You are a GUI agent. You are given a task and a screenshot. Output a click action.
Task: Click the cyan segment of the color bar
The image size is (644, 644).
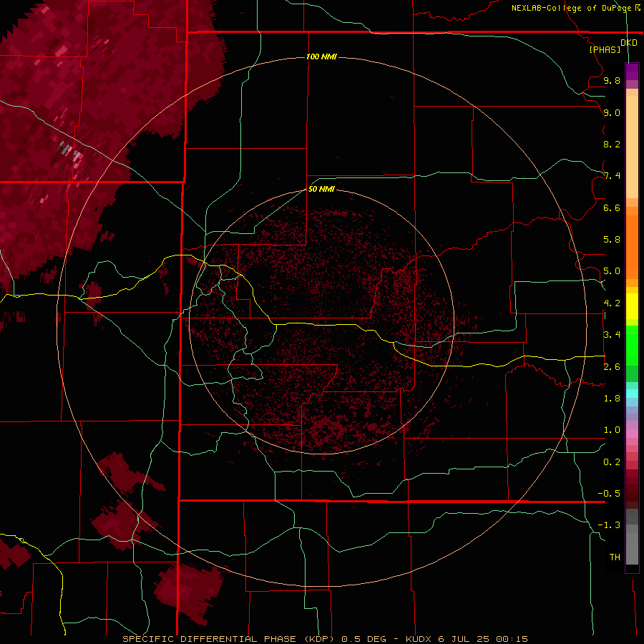coord(632,394)
